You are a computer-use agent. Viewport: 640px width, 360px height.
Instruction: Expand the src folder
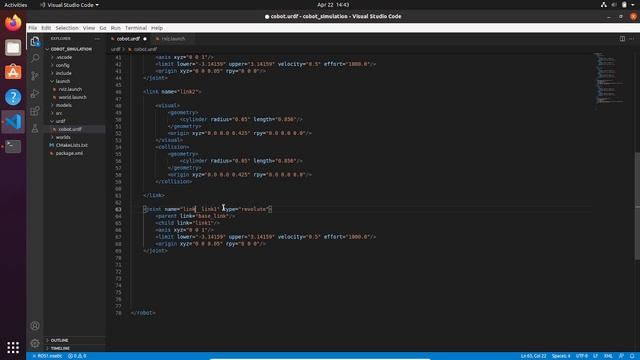click(59, 113)
